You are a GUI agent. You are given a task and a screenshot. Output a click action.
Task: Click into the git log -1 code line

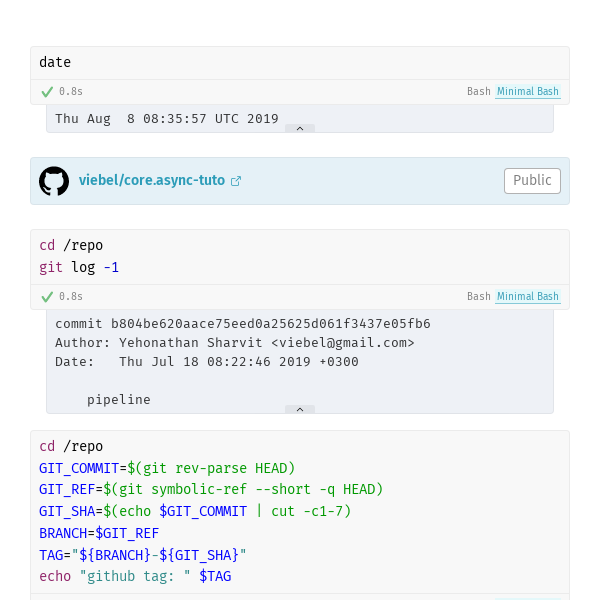pyautogui.click(x=79, y=267)
